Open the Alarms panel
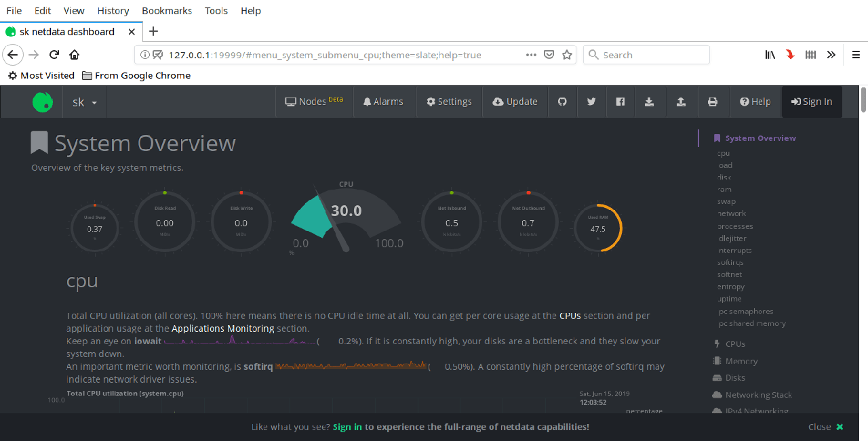 click(383, 102)
